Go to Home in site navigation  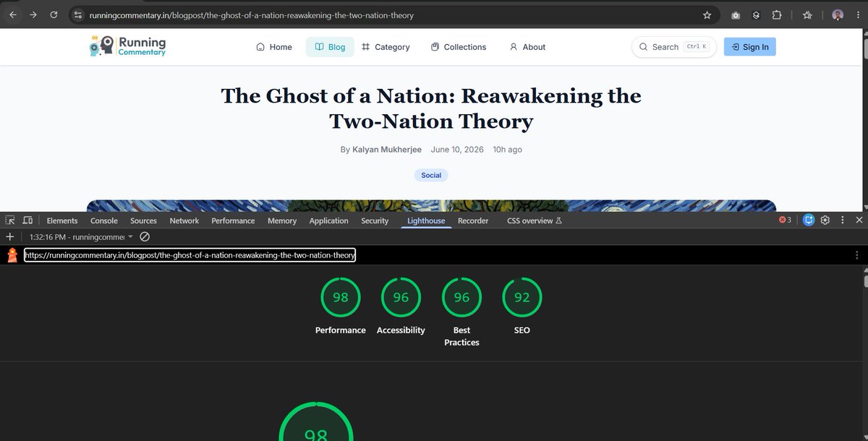coord(274,47)
